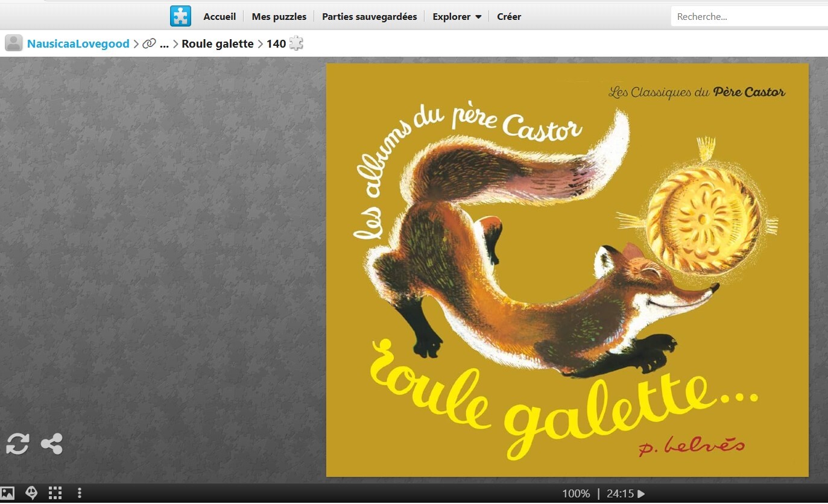
Task: Share the puzzle using the share icon
Action: click(52, 444)
